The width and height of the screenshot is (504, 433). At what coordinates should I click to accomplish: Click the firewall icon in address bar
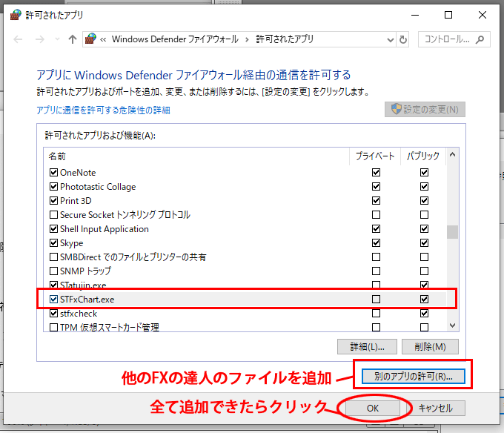[x=90, y=39]
